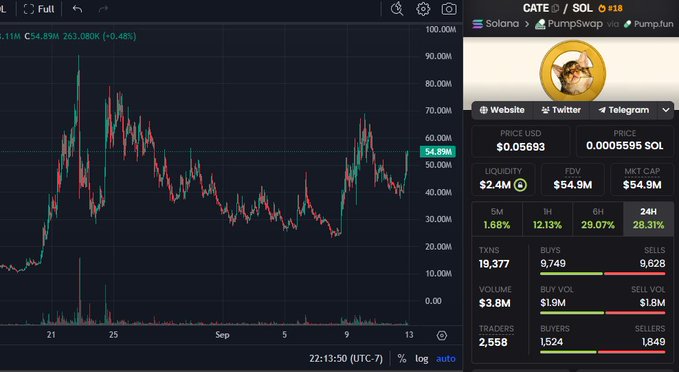Select the 24H change tab

648,219
